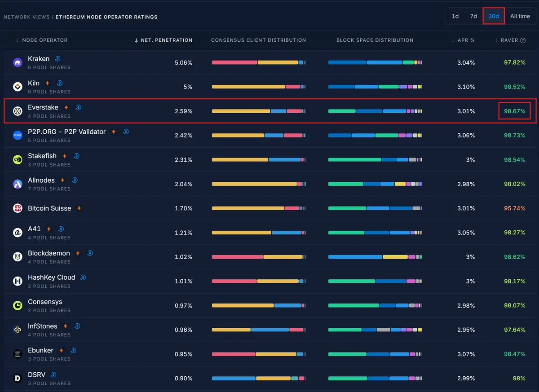Click Kiln's 9 POOL SHARES label
The image size is (539, 392).
(49, 92)
